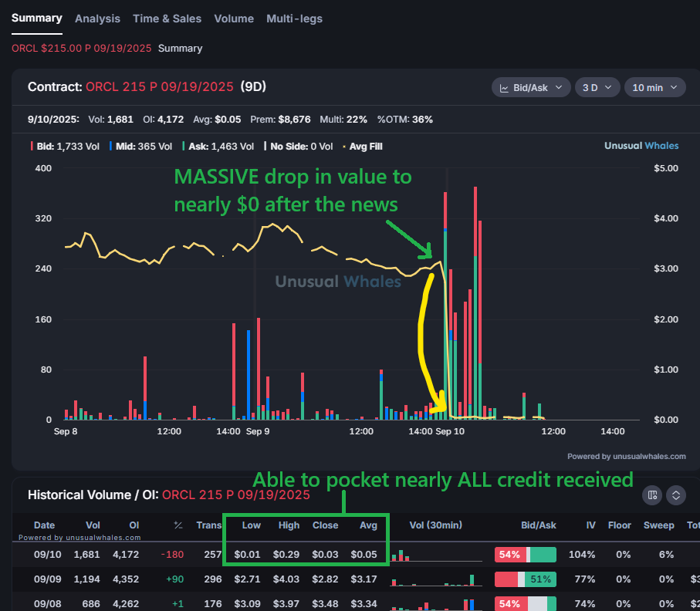This screenshot has height=611, width=700.
Task: Open the Time & Sales tab
Action: 167,19
